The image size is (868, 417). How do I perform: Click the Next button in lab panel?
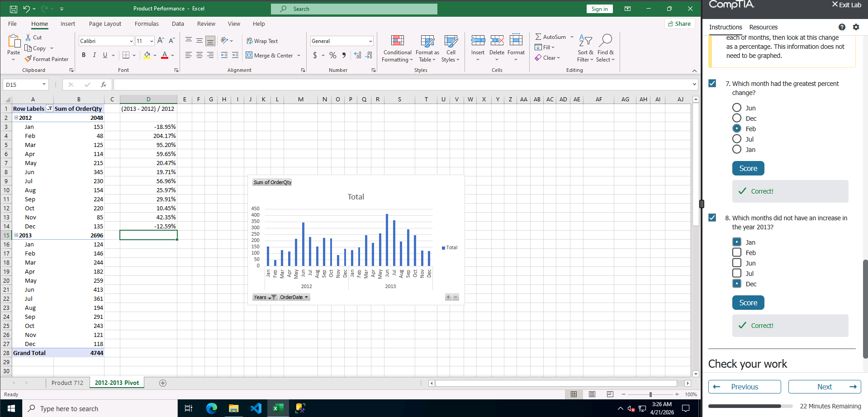824,387
